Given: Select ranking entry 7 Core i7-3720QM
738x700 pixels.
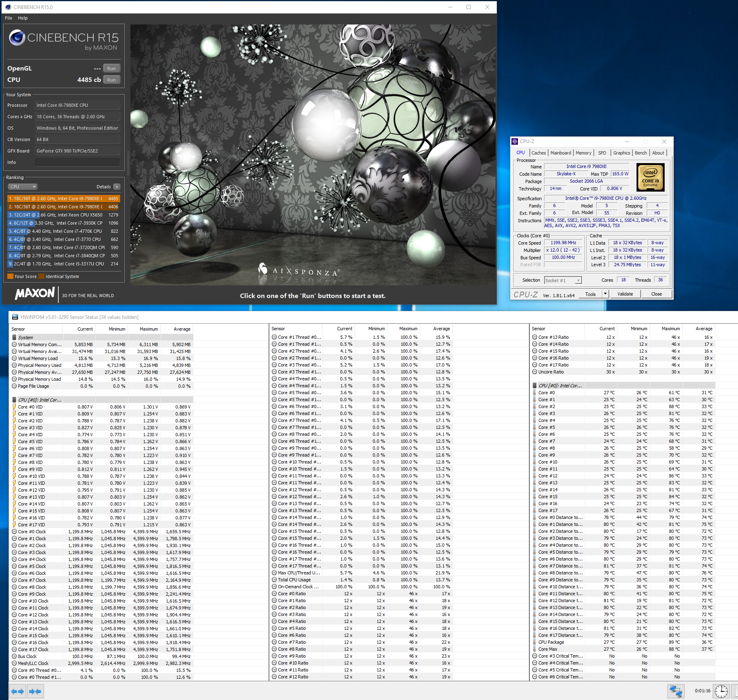Looking at the screenshot, I should point(64,247).
